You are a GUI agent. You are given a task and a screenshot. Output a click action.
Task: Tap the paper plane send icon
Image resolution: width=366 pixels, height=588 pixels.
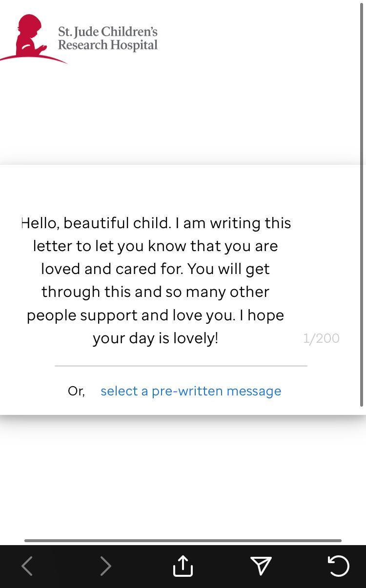(261, 566)
